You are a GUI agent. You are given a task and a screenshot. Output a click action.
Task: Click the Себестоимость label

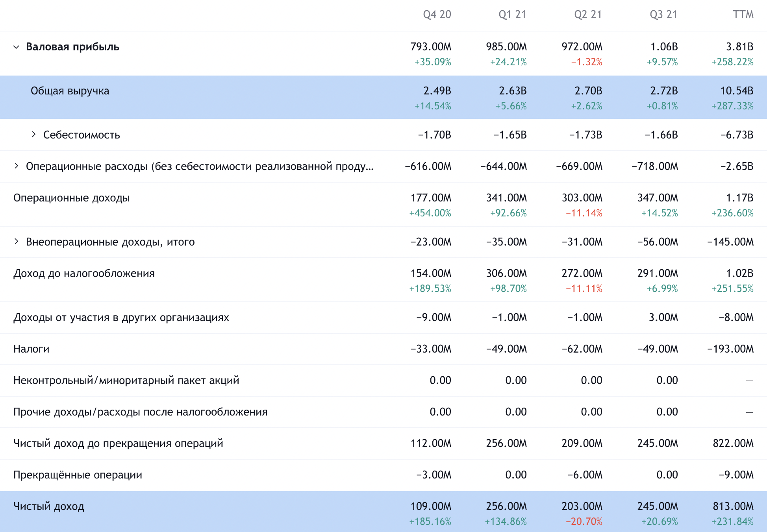click(x=82, y=135)
